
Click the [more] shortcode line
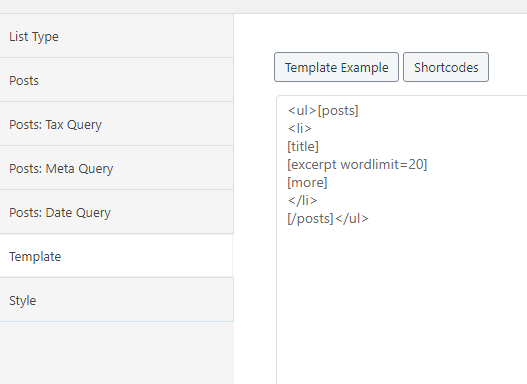coord(307,183)
